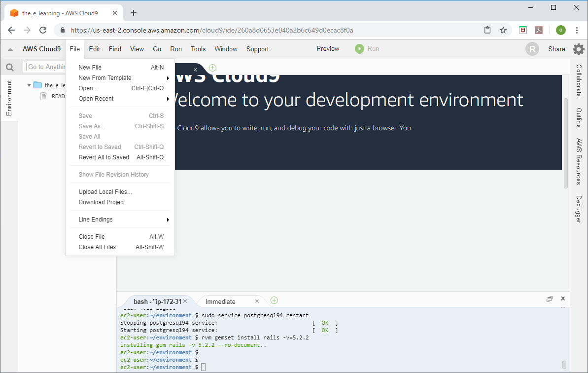Click the terminal vertical scrollbar
This screenshot has width=588, height=373.
click(564, 365)
